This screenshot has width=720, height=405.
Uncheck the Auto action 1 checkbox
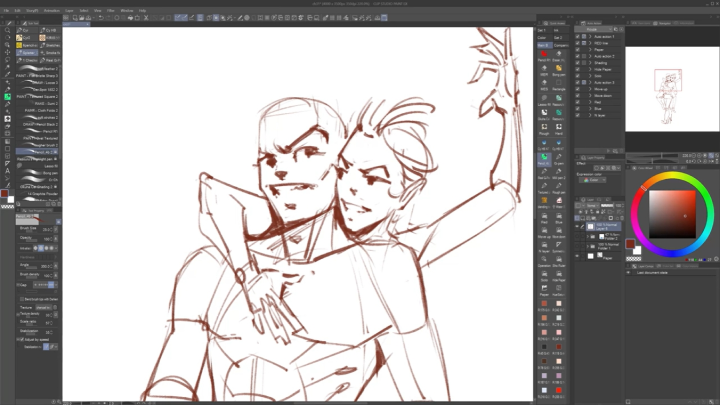(578, 36)
